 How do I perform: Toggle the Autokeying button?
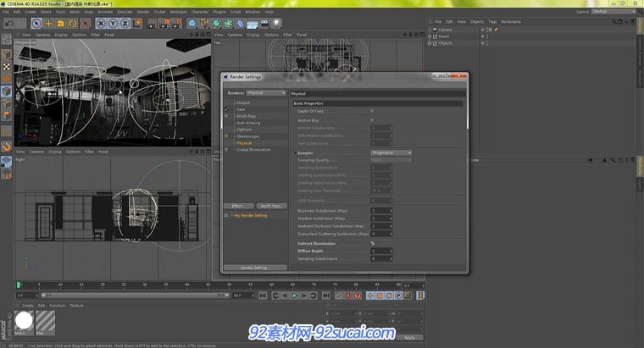(x=348, y=296)
